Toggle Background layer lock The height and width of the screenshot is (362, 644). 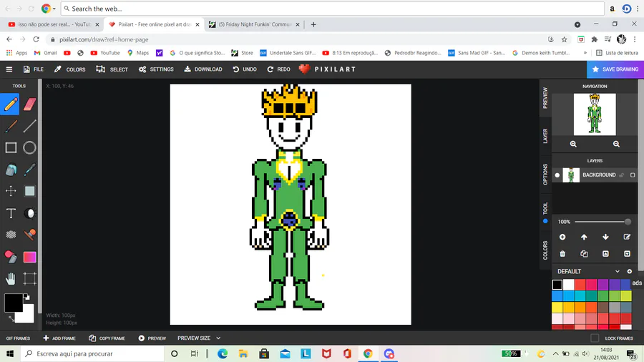click(x=622, y=175)
